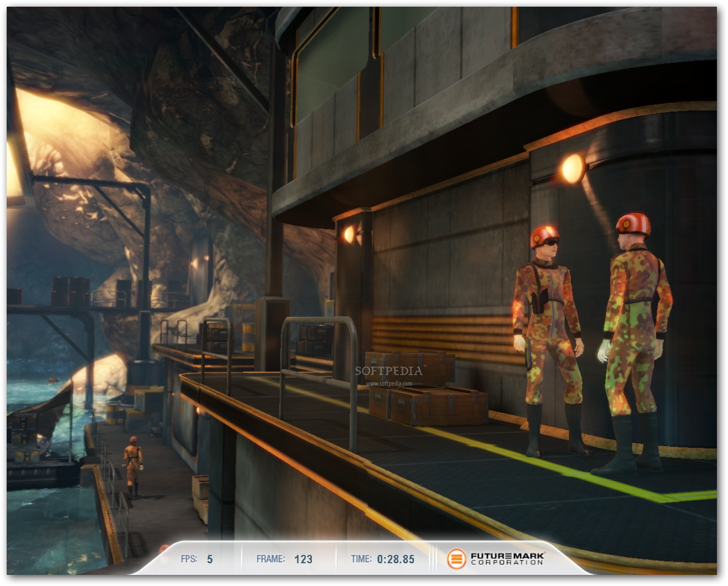The width and height of the screenshot is (728, 586).
Task: Click the Futuremark logo icon
Action: [457, 559]
